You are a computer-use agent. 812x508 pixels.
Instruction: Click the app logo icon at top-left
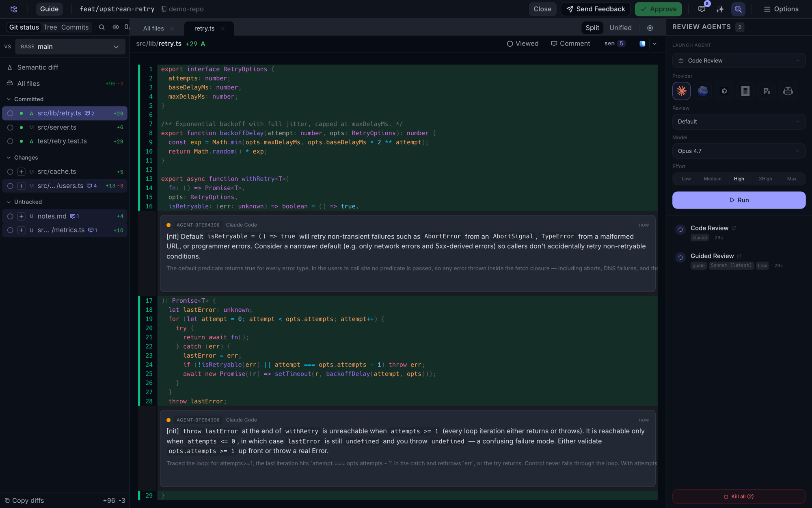(x=14, y=9)
